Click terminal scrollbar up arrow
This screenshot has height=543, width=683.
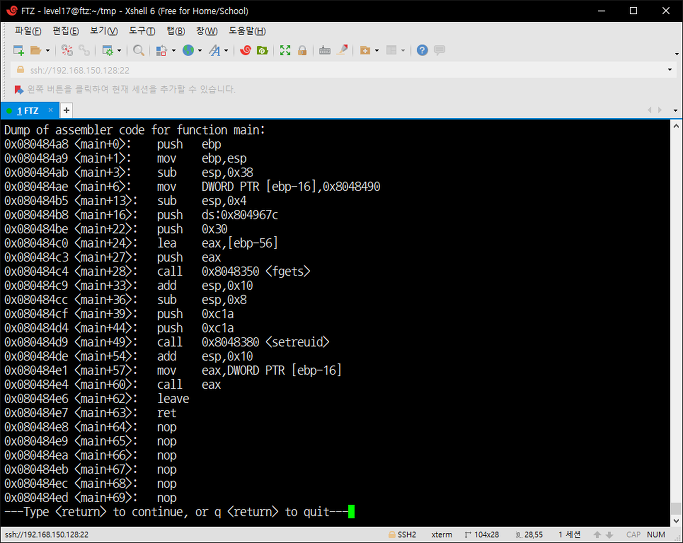(x=676, y=126)
